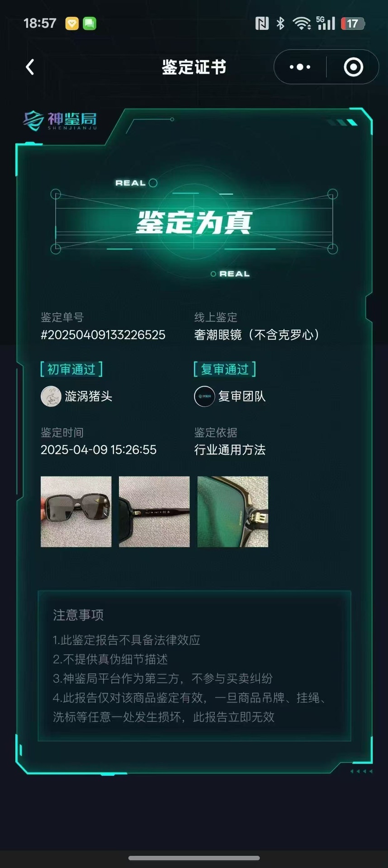
Task: Tap the 鉴定为真 result banner
Action: [194, 222]
